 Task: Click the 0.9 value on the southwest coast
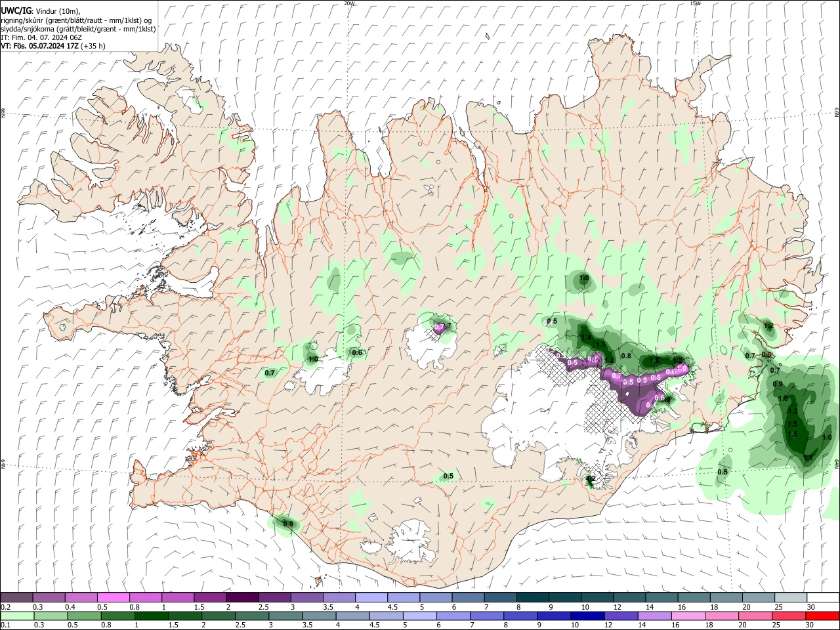[x=288, y=524]
